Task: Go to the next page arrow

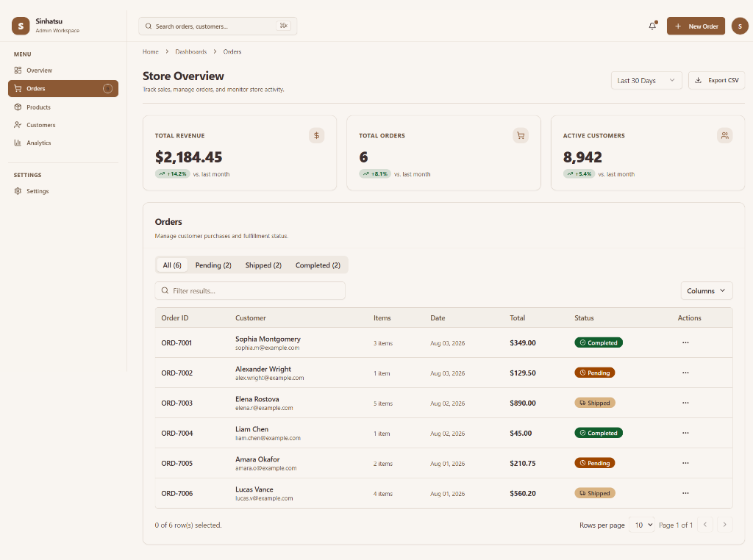Action: click(724, 525)
